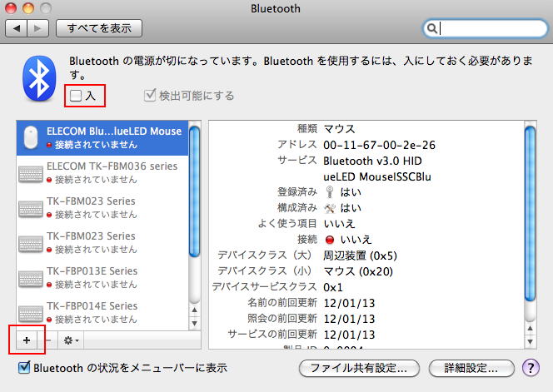The image size is (553, 392).
Task: Click the tools icon next to 構成済み
Action: click(330, 208)
